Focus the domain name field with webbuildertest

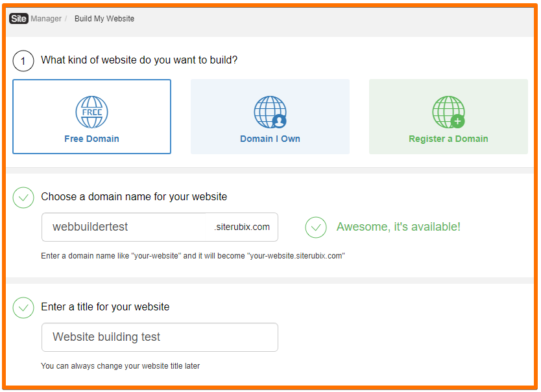click(160, 227)
